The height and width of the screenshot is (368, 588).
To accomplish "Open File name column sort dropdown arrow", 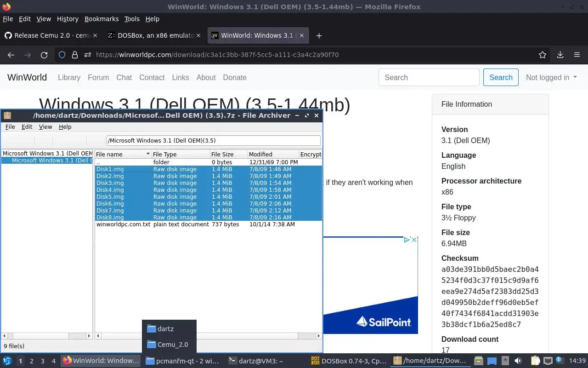I will [148, 154].
